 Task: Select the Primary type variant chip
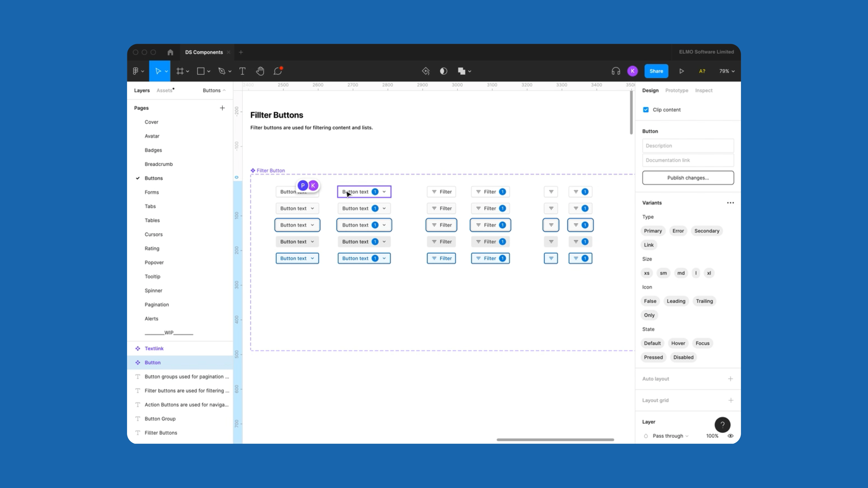653,231
